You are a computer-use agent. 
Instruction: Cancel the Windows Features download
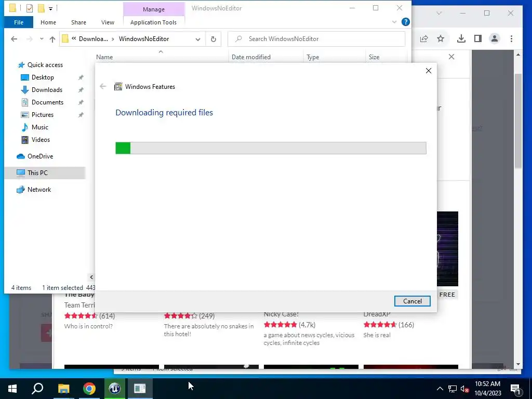pos(412,301)
